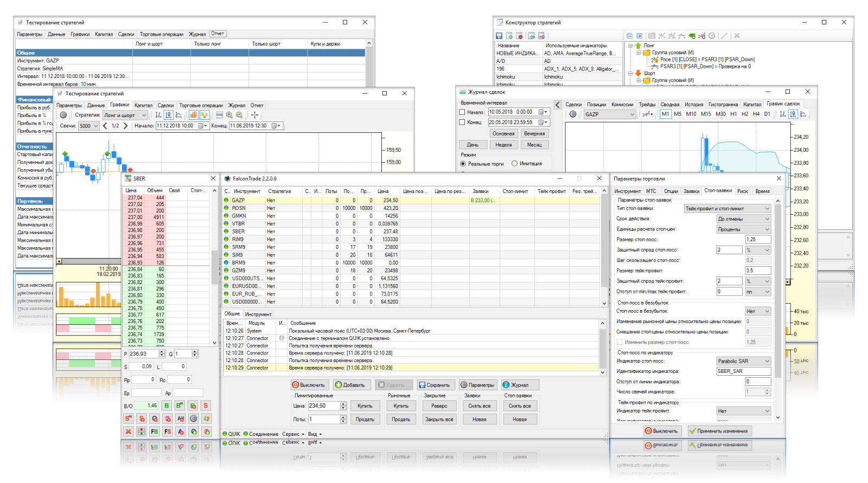Go to previous candles page arrow
Viewport: 868px width, 483px height.
[105, 126]
